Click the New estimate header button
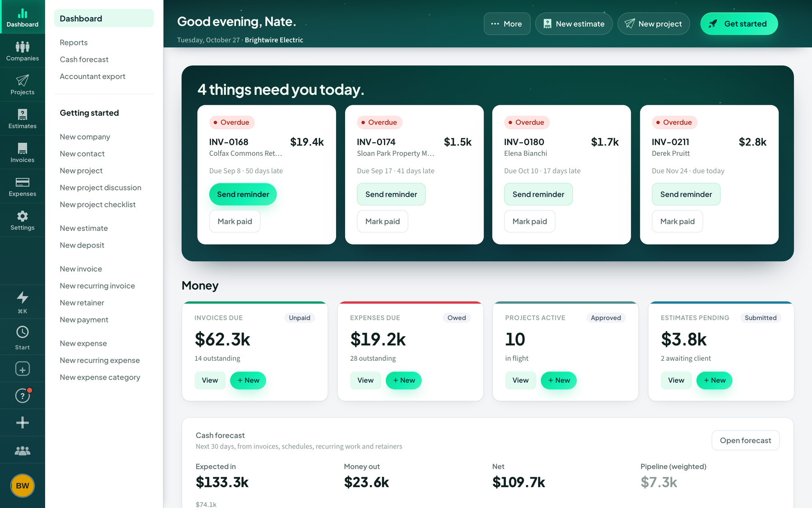 point(574,23)
